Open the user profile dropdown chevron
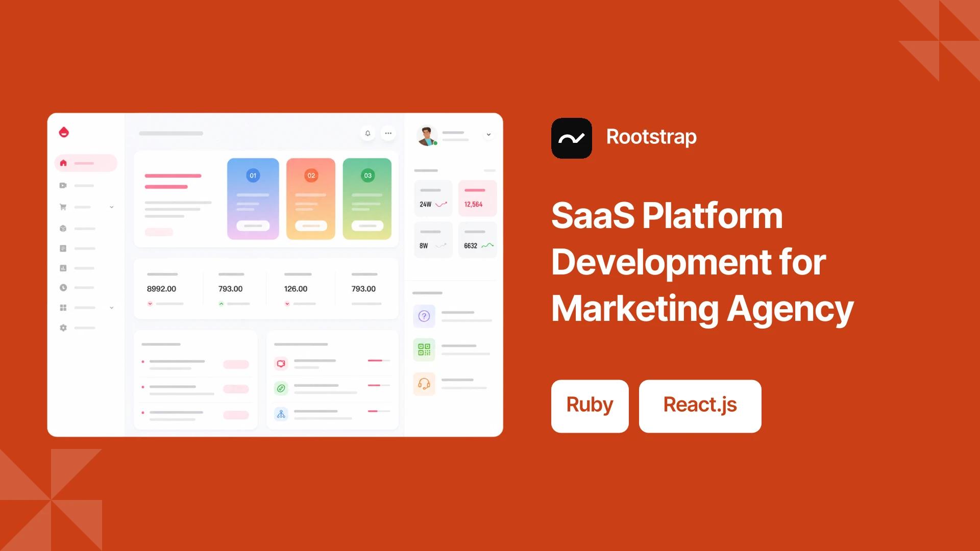980x551 pixels. [x=488, y=135]
